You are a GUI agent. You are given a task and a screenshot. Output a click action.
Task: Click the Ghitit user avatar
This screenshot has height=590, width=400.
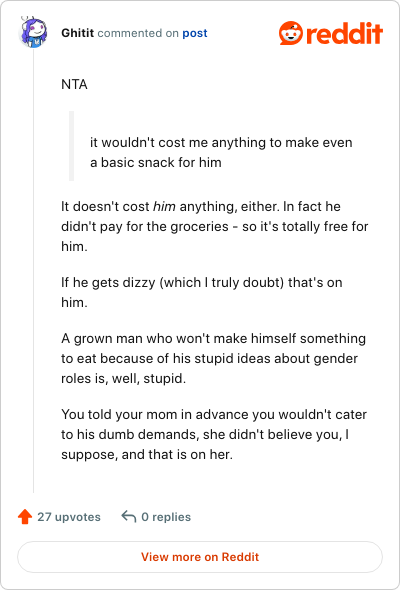coord(33,33)
